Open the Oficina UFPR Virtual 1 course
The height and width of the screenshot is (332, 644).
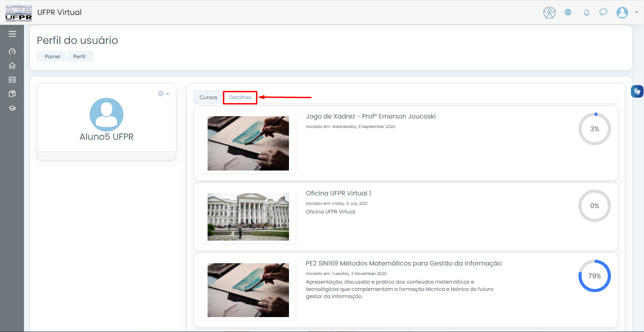tap(338, 193)
